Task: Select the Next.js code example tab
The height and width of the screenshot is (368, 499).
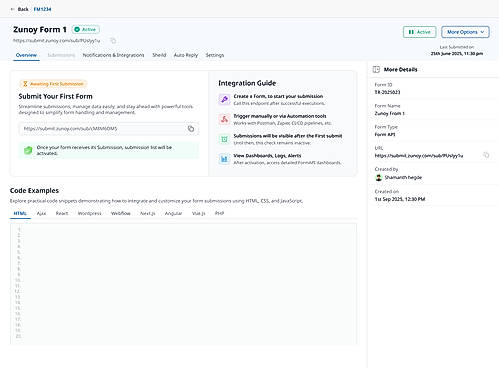Action: click(x=148, y=213)
